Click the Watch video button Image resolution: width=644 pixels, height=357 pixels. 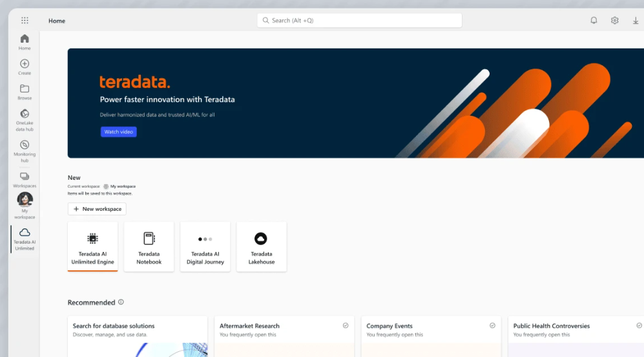click(x=119, y=132)
